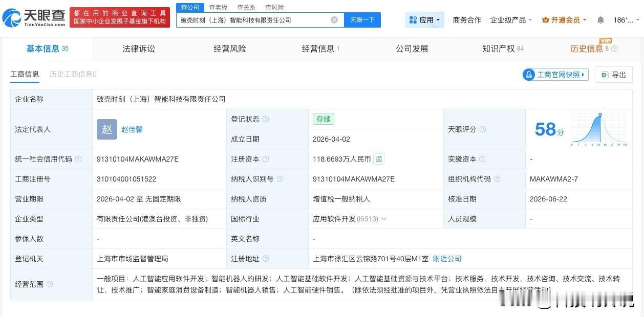This screenshot has width=644, height=317.
Task: Select the 查老板 search tab
Action: pyautogui.click(x=218, y=8)
